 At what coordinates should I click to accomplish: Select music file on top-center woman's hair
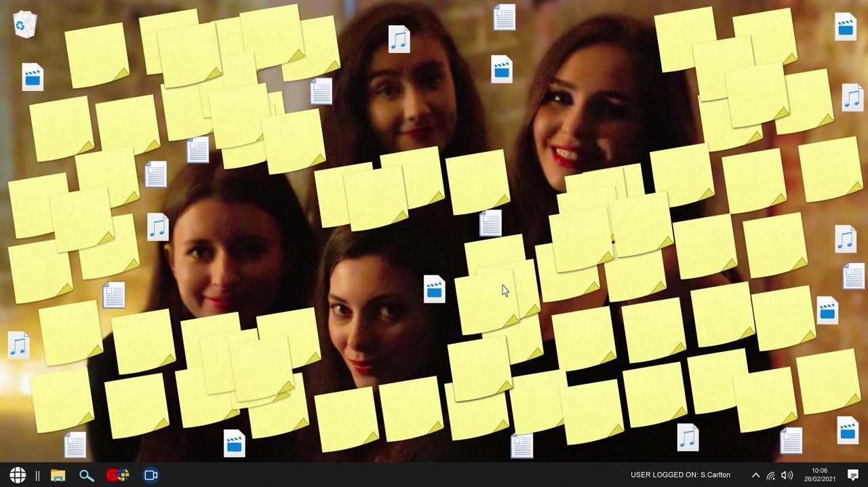[399, 39]
